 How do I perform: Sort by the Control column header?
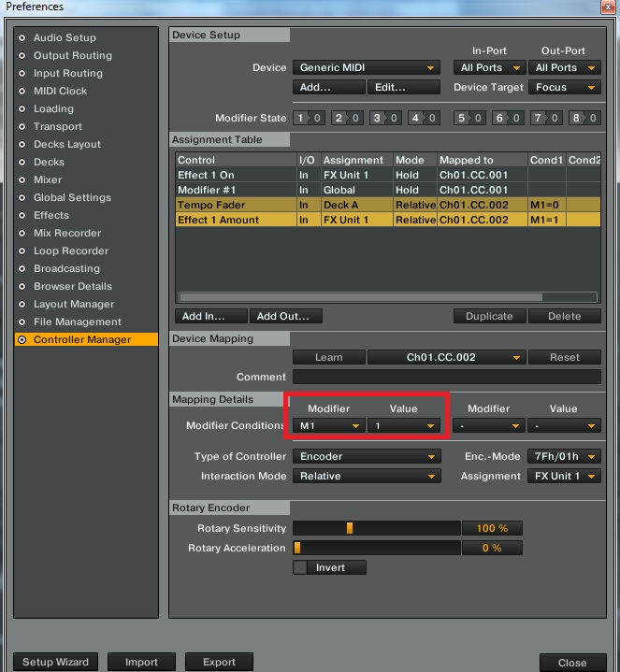click(x=236, y=160)
